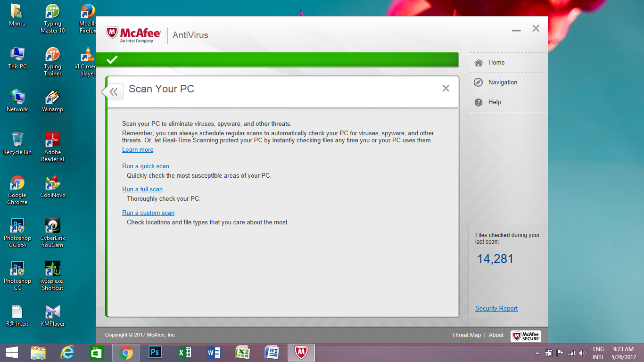Click the back double-chevron arrow button
644x362 pixels.
tap(113, 92)
